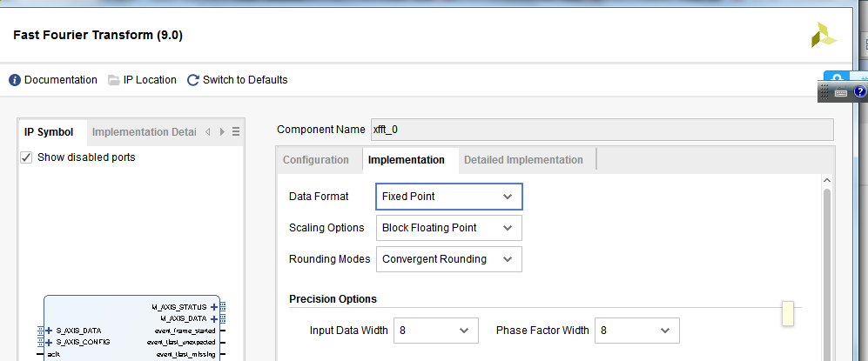Expand the M_AXIS_STATUS port plus
868x361 pixels.
tap(213, 307)
